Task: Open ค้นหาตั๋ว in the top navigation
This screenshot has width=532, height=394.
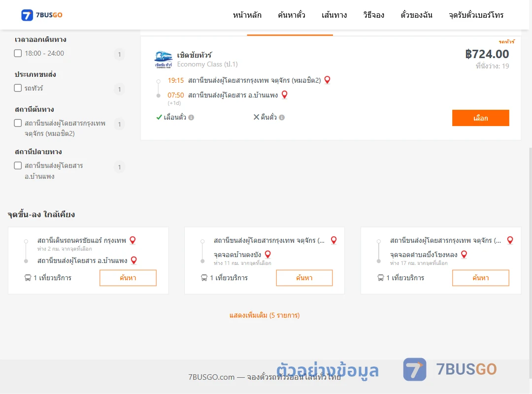Action: (x=292, y=15)
